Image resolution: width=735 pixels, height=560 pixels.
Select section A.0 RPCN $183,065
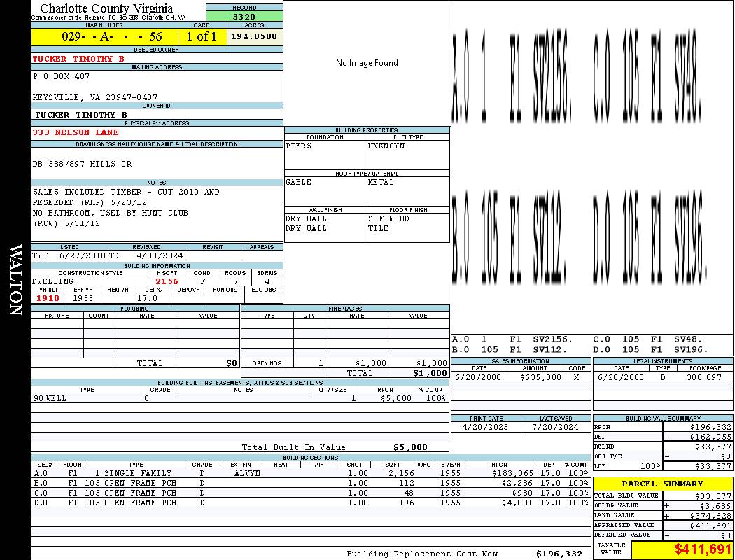point(514,474)
